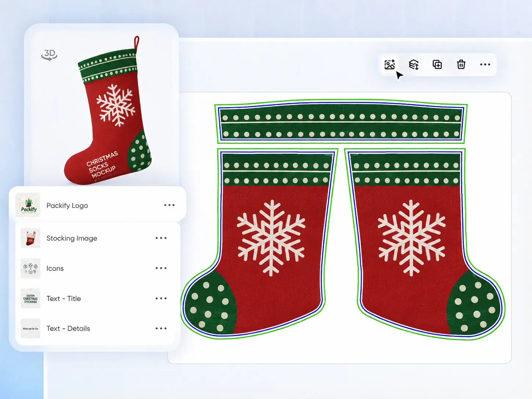
Task: Open options menu for Text - Title layer
Action: [x=161, y=298]
